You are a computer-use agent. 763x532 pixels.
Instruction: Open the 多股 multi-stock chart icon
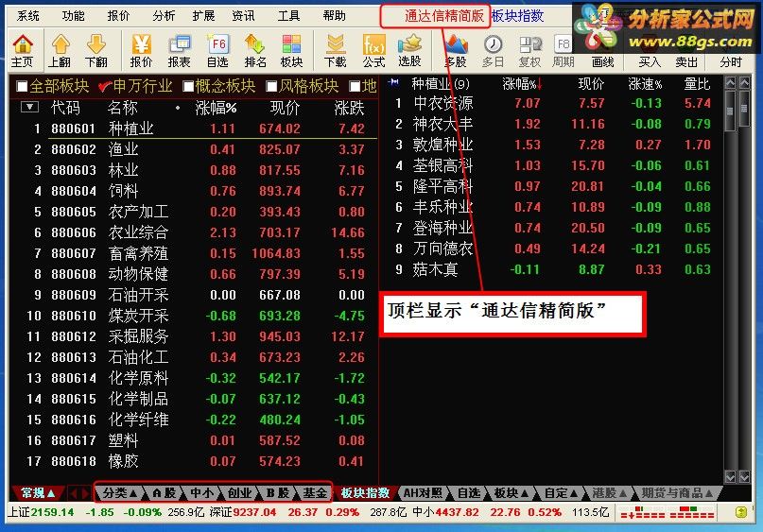coord(456,50)
